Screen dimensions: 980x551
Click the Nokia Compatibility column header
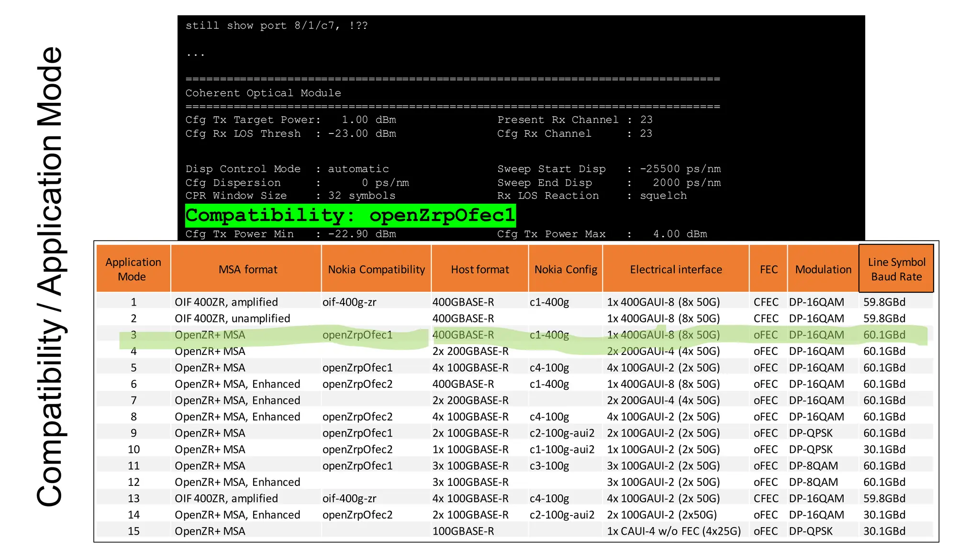pos(376,269)
